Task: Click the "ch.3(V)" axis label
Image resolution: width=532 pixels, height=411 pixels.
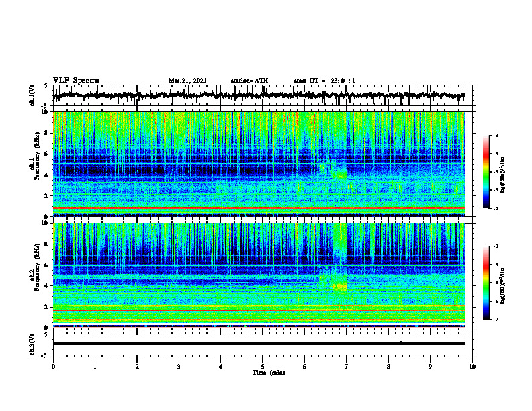Action: pyautogui.click(x=32, y=345)
